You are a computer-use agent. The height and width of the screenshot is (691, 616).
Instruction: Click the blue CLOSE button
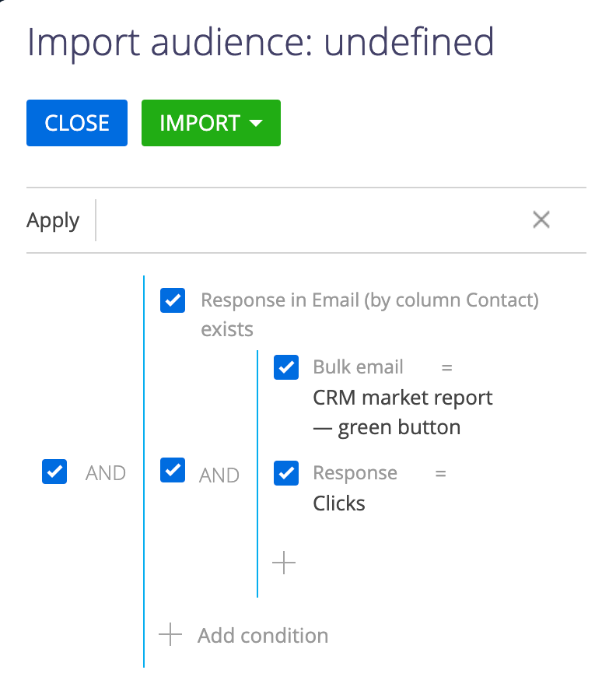tap(77, 123)
